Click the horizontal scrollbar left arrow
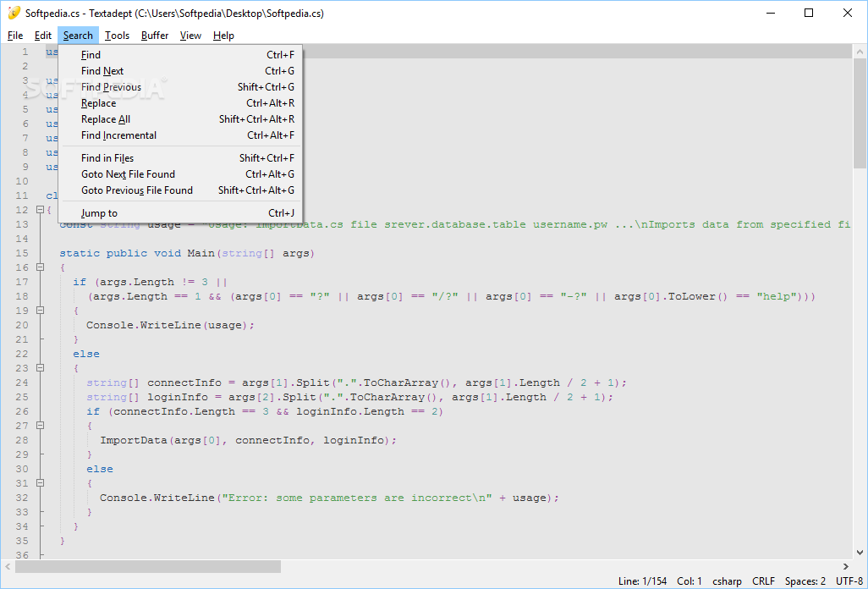 click(x=8, y=567)
